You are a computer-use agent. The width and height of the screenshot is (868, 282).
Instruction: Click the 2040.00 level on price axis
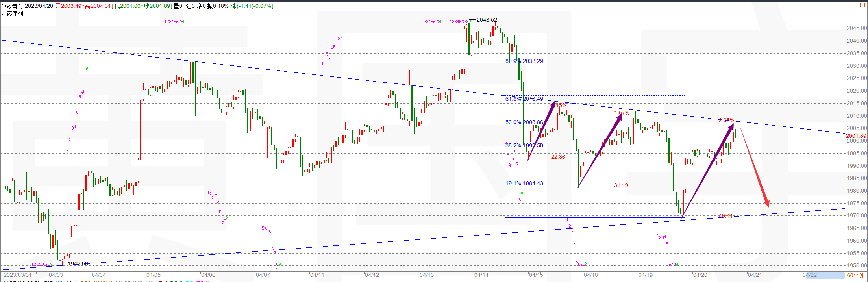[857, 41]
